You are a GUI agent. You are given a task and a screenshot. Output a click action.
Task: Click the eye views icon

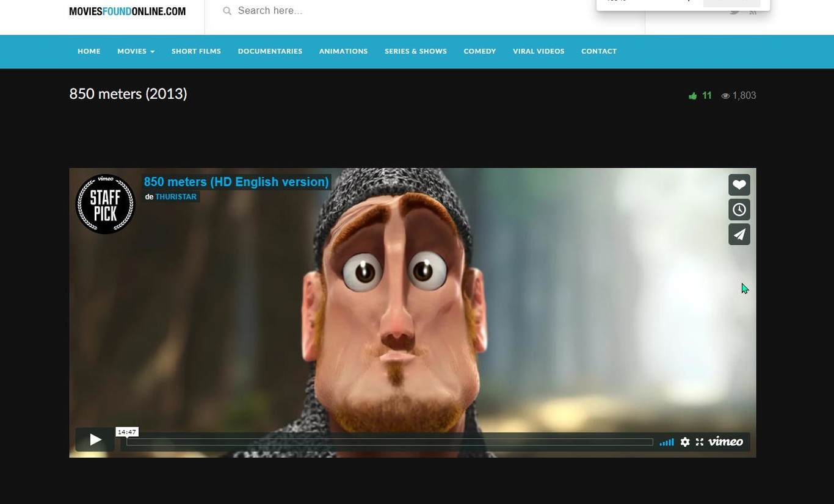725,96
